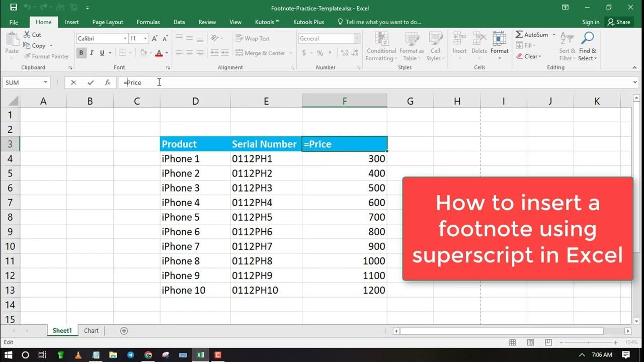Select column header F

click(x=345, y=101)
